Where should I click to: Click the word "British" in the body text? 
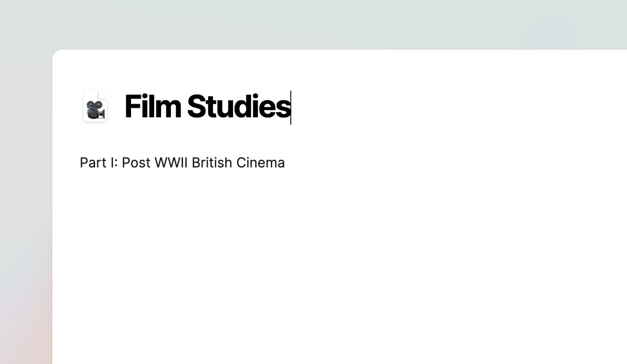tap(212, 163)
